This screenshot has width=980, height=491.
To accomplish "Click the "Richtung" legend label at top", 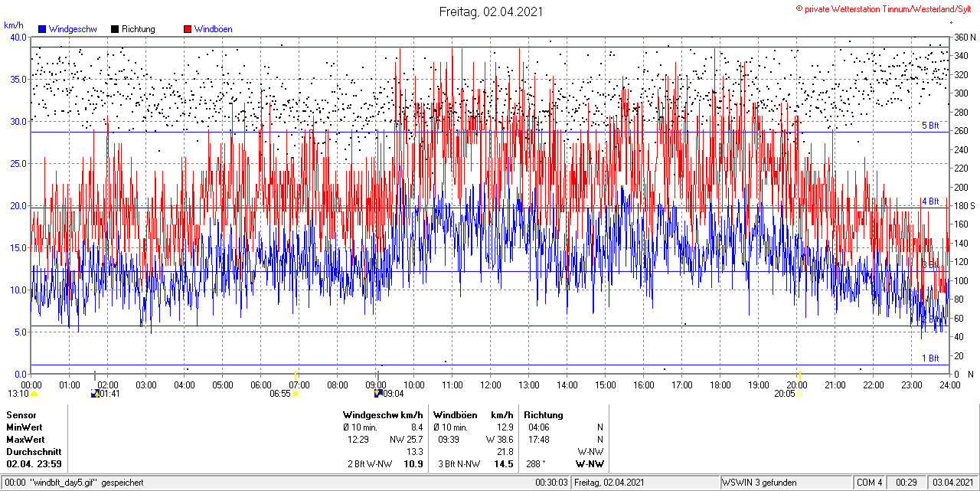I will point(139,29).
